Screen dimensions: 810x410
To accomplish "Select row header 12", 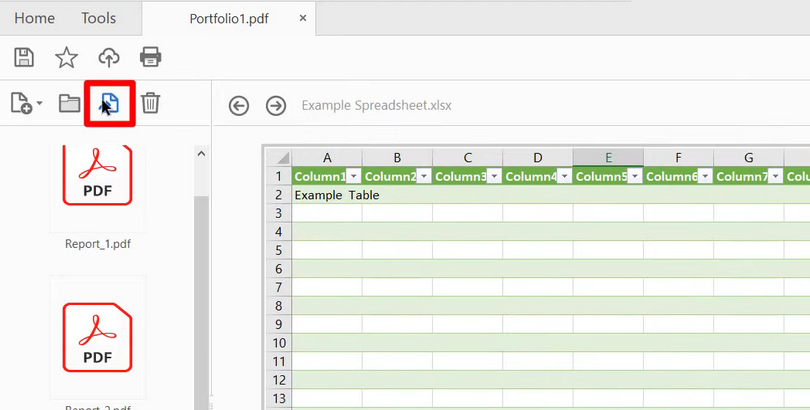I will tap(279, 380).
